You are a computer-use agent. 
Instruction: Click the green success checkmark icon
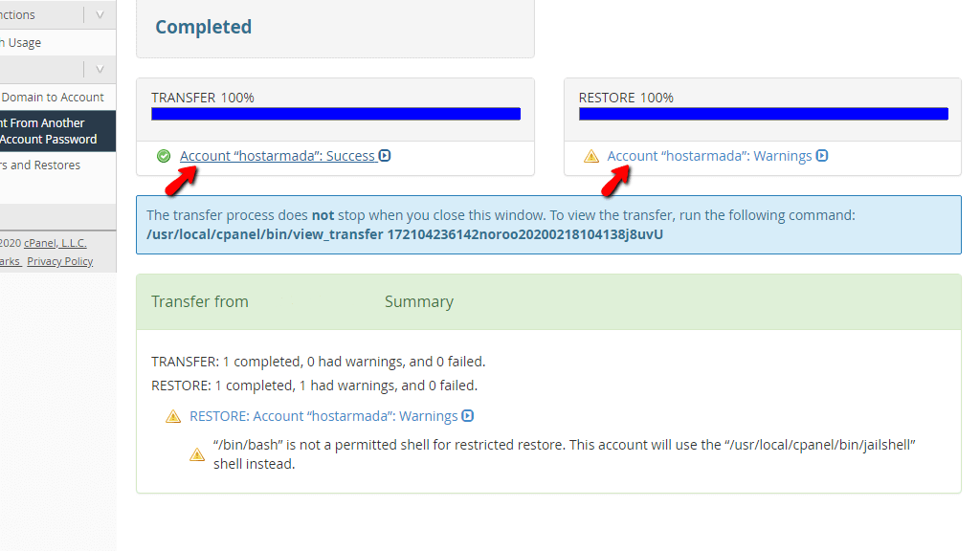point(164,156)
